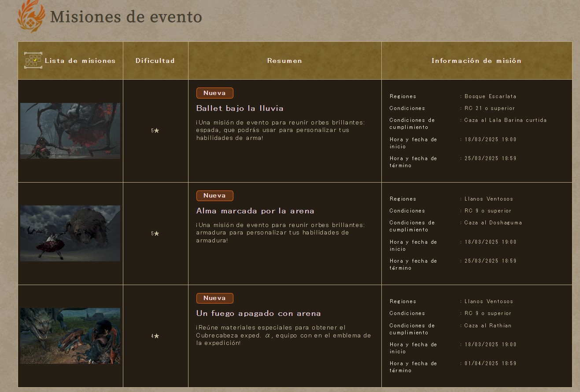Click Hora y fecha de término in Doshaguma row
Image resolution: width=580 pixels, height=392 pixels.
tap(413, 264)
